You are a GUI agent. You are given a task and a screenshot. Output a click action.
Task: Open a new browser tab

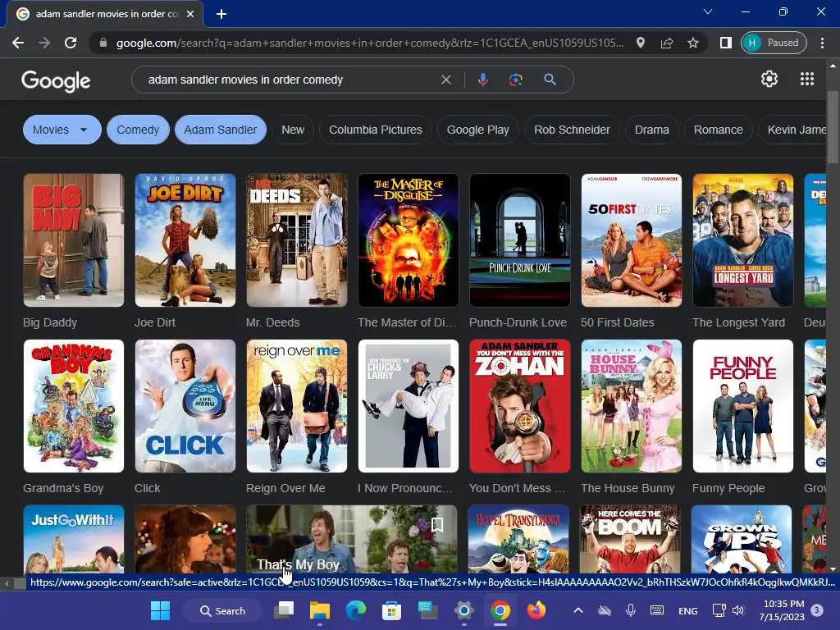click(221, 14)
